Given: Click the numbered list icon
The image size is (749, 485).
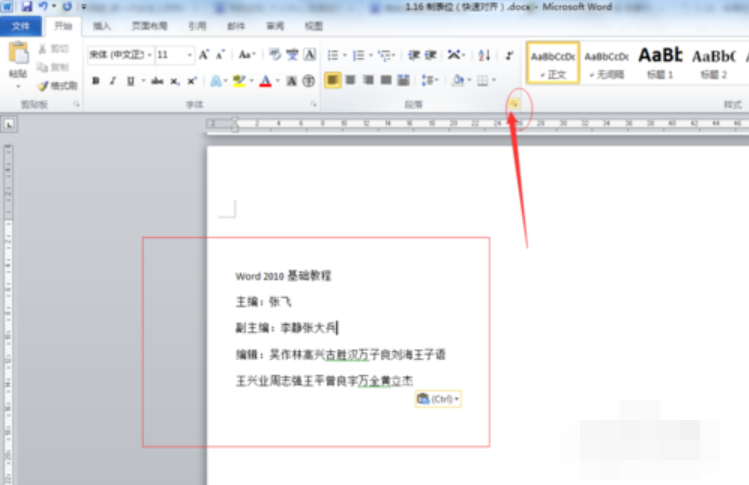Looking at the screenshot, I should (x=358, y=55).
